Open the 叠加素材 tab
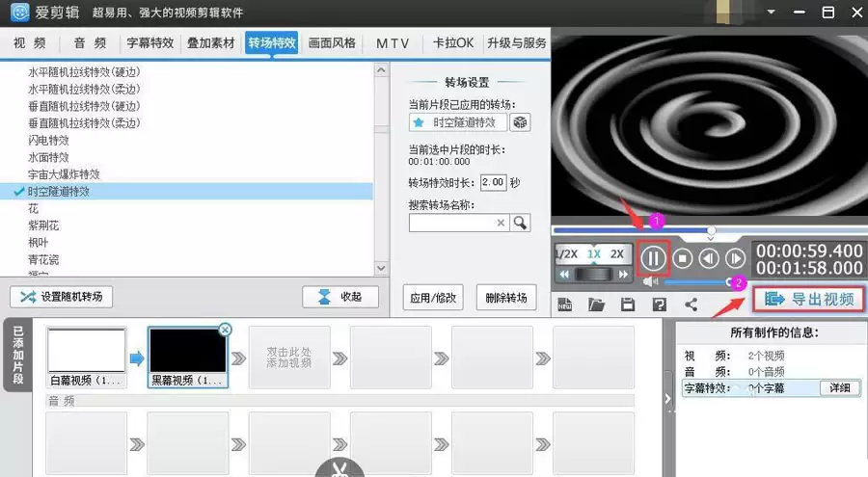Viewport: 868px width, 477px height. (211, 42)
